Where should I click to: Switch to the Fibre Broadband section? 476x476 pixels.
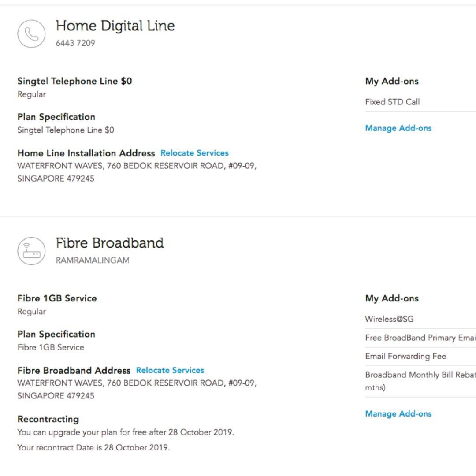pos(110,243)
